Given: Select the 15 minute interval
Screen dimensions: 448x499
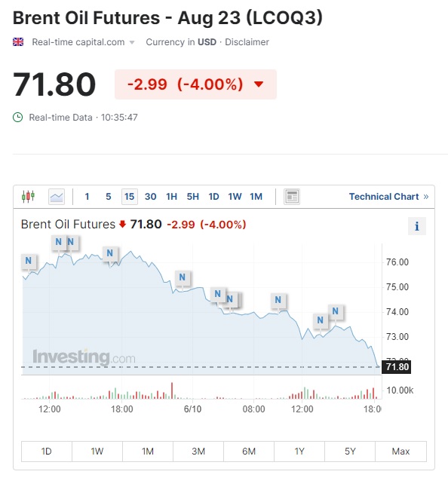Looking at the screenshot, I should [129, 197].
